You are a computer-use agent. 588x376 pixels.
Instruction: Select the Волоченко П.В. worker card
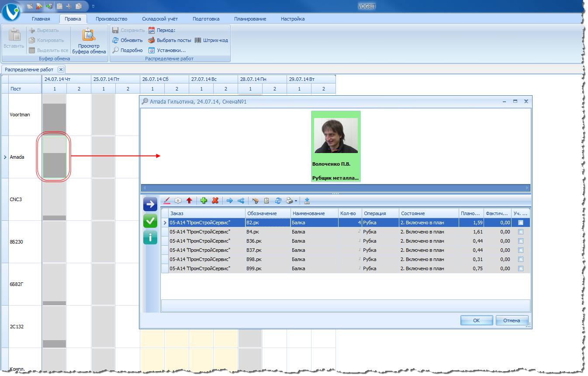pos(336,146)
